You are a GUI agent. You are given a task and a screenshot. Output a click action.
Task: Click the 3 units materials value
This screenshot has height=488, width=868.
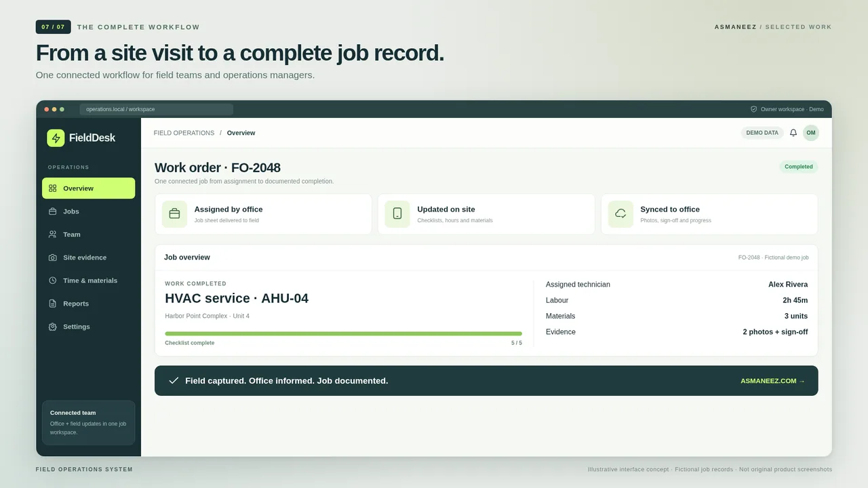pyautogui.click(x=796, y=316)
